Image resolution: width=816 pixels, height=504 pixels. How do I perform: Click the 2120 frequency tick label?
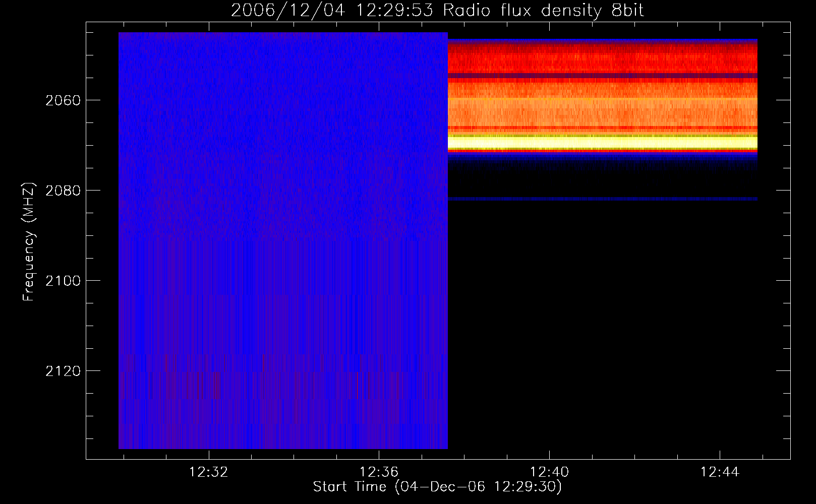coord(63,371)
